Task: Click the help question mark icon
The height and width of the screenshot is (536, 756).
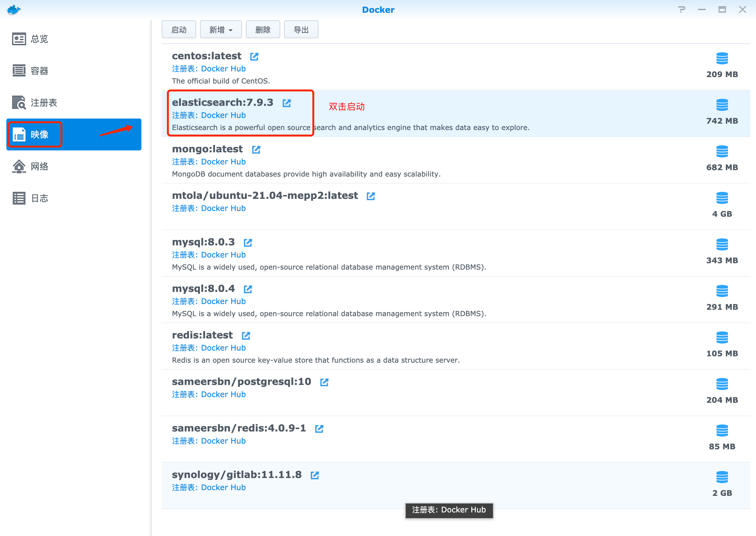Action: click(x=681, y=10)
